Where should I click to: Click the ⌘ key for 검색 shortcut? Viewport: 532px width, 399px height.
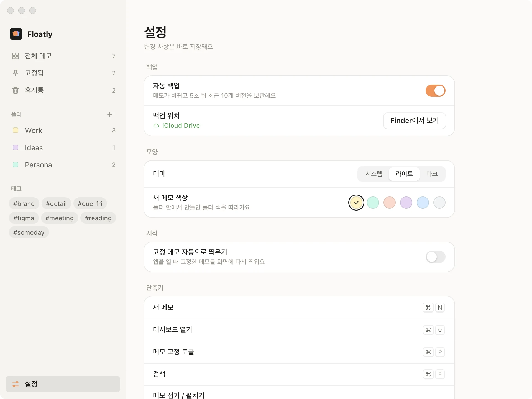[428, 374]
